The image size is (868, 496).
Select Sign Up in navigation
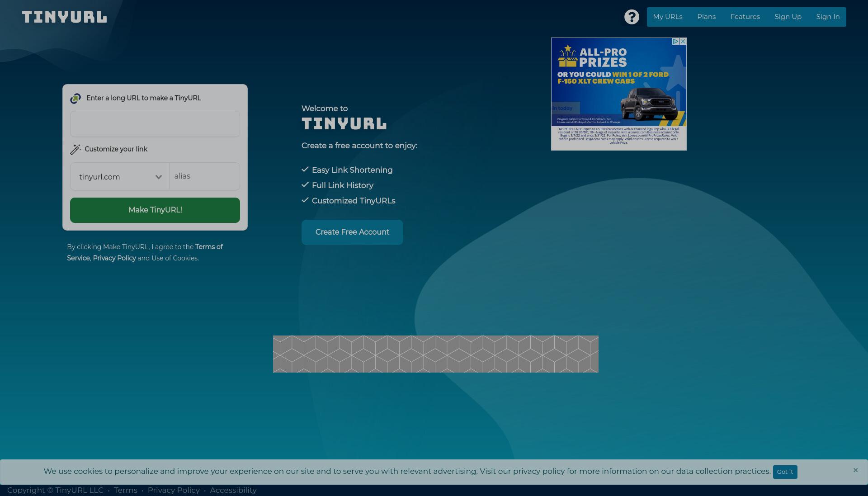[788, 17]
